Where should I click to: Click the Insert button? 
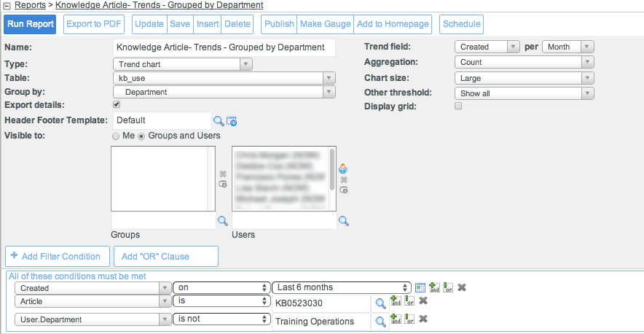click(208, 24)
